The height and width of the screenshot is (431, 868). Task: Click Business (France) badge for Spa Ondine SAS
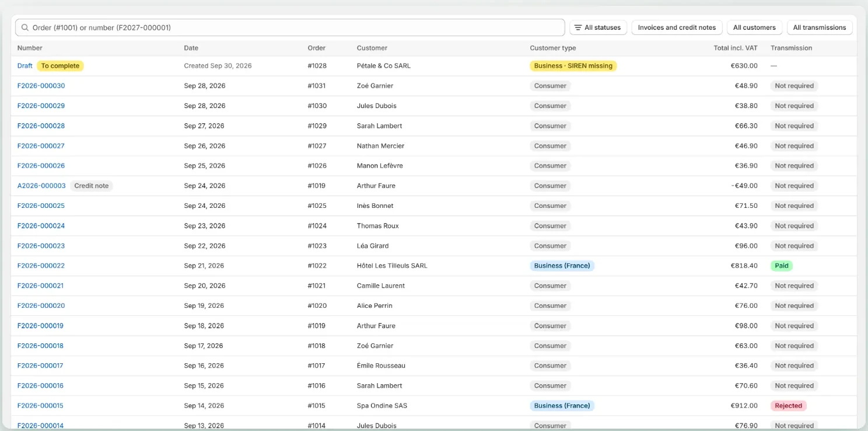[x=562, y=406]
